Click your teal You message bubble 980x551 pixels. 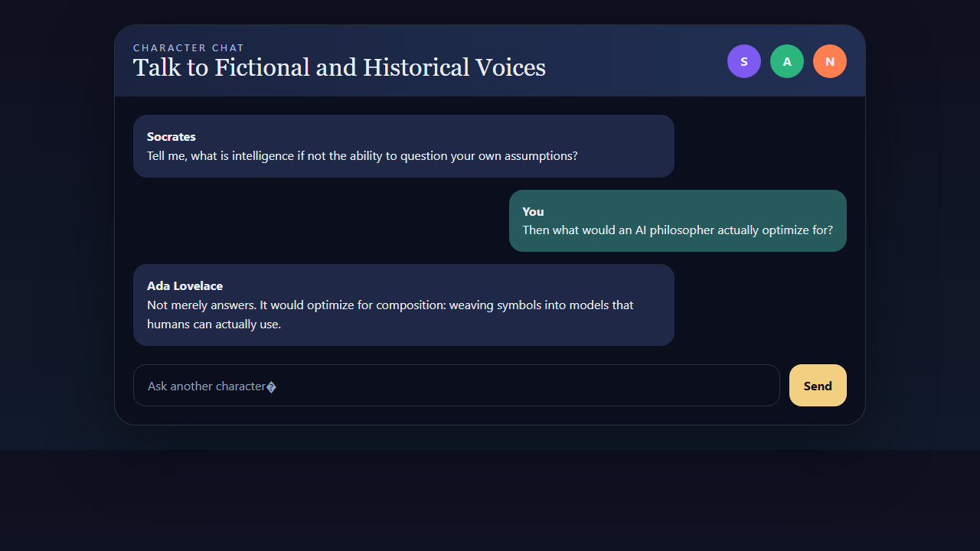click(678, 220)
